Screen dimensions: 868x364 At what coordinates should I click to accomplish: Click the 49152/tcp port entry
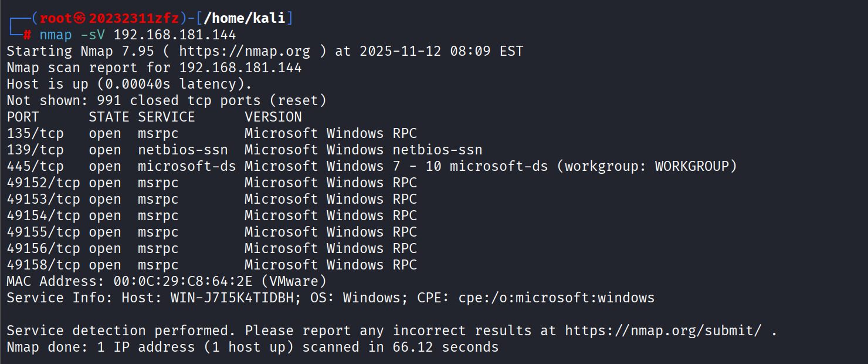click(x=43, y=183)
